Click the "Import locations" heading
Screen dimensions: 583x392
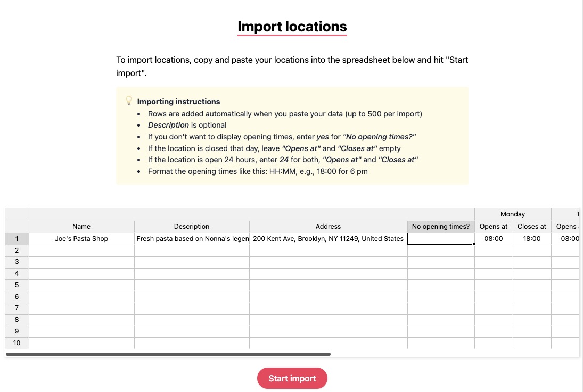(x=292, y=26)
